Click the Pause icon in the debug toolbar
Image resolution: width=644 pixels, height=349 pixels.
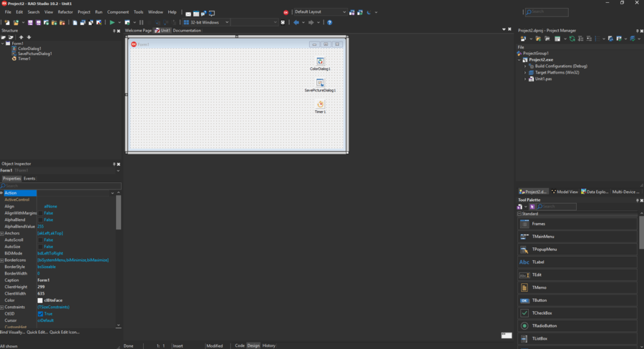click(141, 23)
